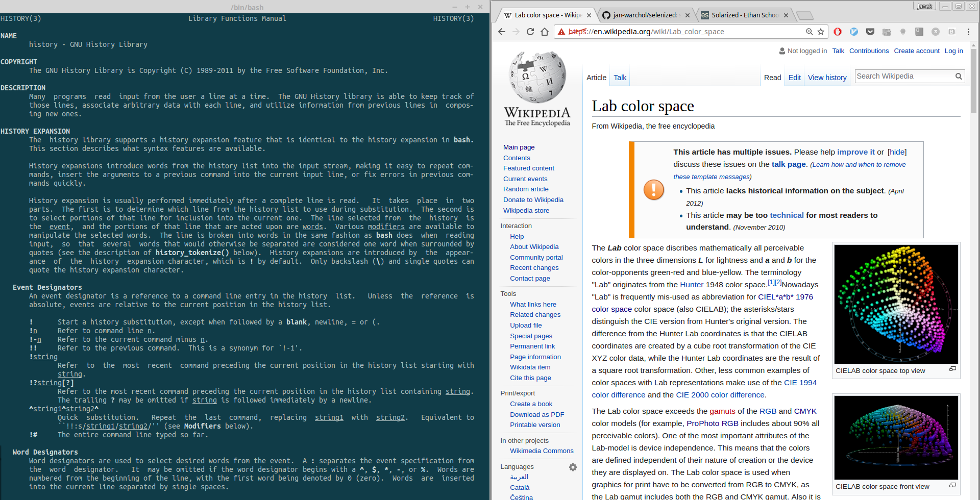Click the browser forward arrow
The image size is (980, 500).
click(516, 32)
